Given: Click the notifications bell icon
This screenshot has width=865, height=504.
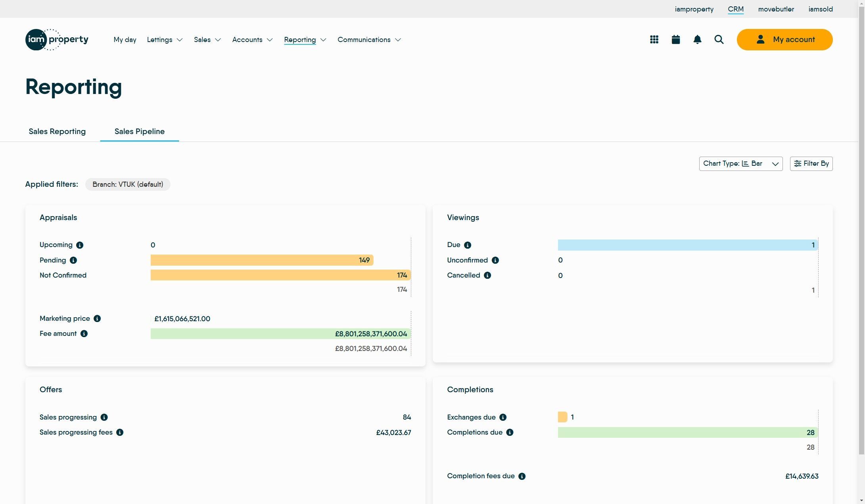Looking at the screenshot, I should [697, 40].
